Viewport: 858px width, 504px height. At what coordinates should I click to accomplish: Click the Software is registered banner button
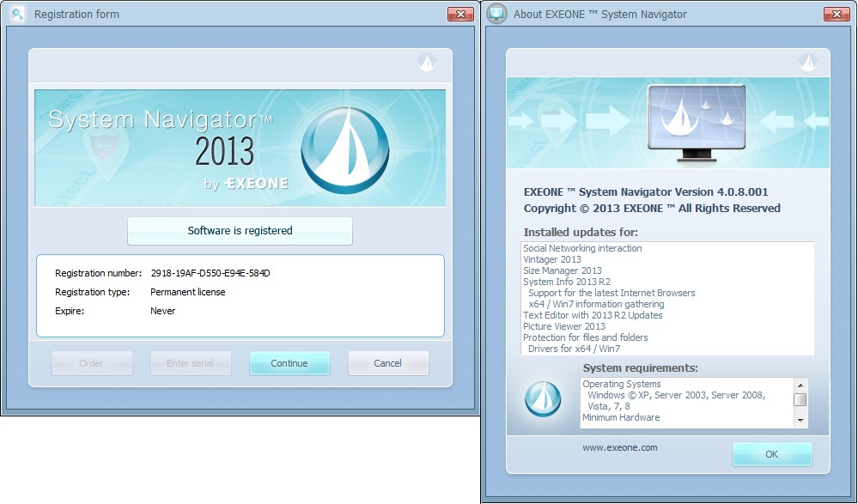pos(240,231)
